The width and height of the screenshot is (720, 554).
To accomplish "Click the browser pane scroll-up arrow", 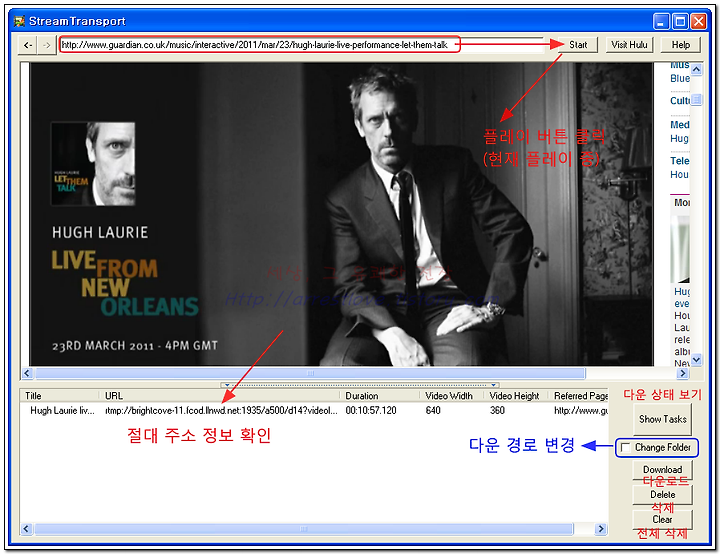I will click(x=697, y=69).
